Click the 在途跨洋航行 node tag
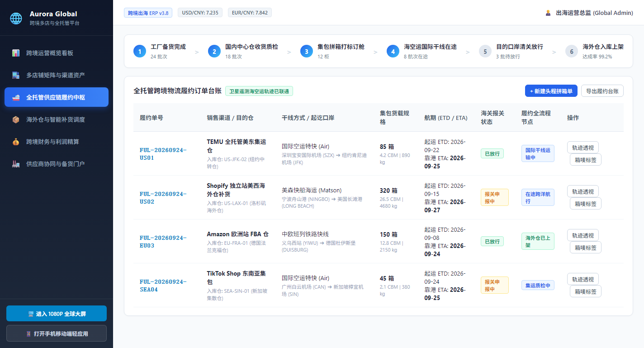The height and width of the screenshot is (348, 644). (538, 197)
